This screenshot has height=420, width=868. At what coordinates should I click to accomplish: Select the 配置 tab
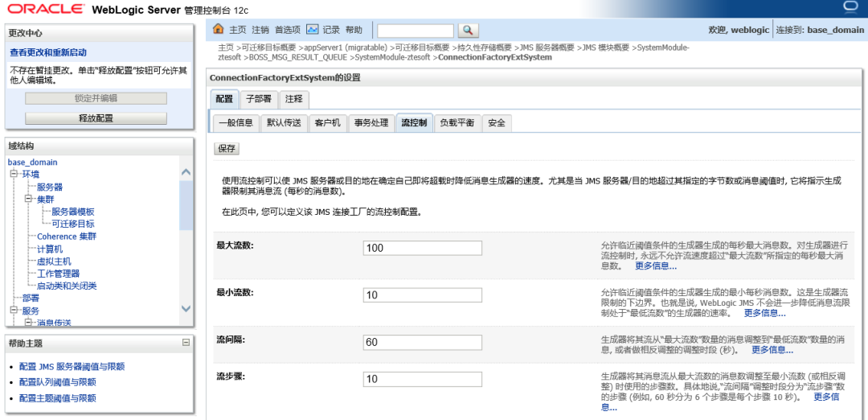(x=224, y=99)
